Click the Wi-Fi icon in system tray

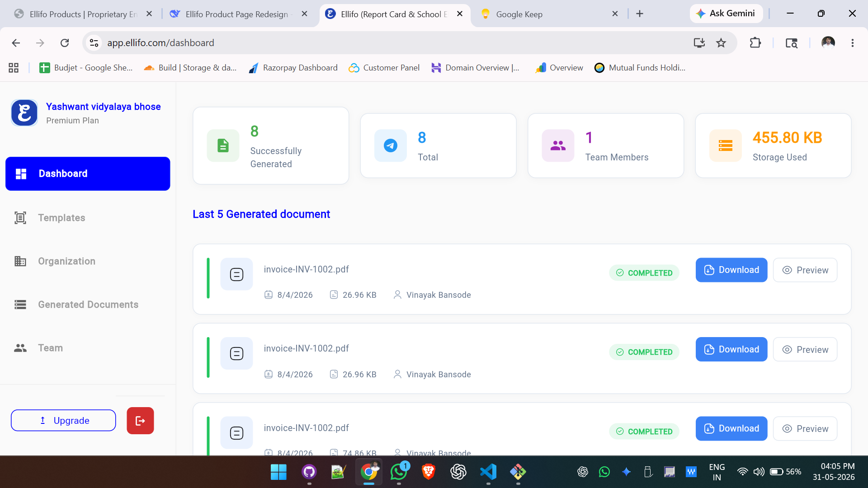742,472
